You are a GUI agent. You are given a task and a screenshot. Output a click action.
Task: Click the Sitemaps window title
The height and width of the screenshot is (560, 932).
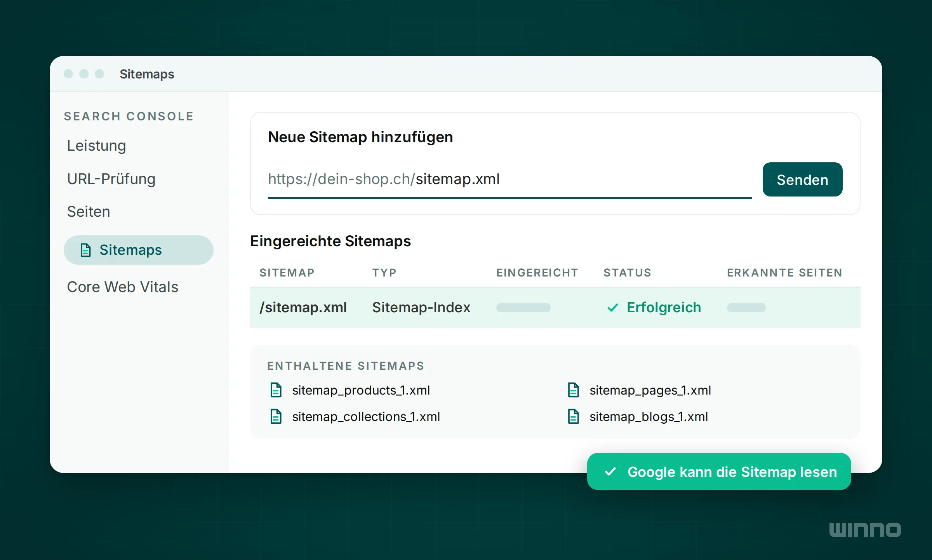tap(147, 74)
